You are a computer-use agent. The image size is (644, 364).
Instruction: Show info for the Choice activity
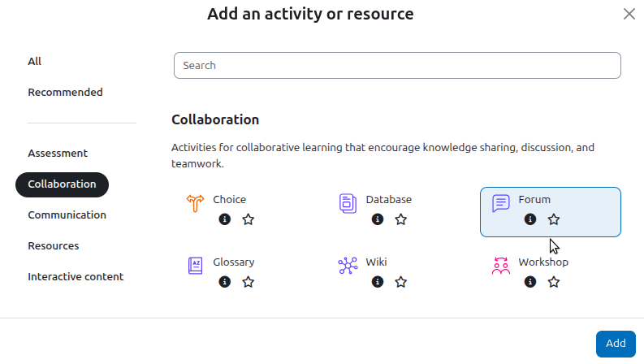(225, 219)
